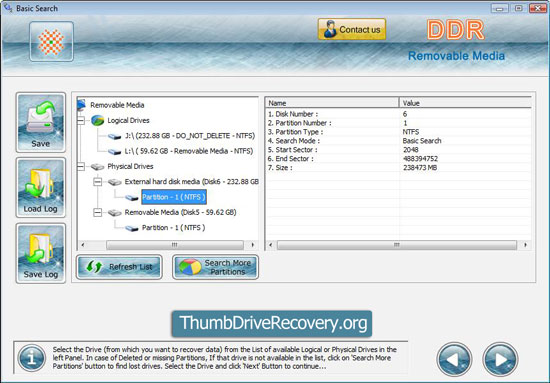This screenshot has width=550, height=383.
Task: Collapse the Physical Drives tree node
Action: [81, 167]
